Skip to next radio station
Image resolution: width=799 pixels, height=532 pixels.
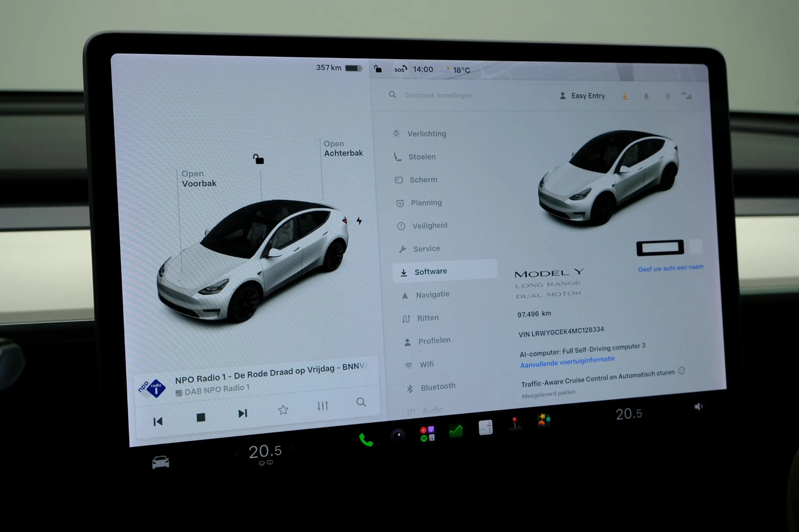pos(242,414)
